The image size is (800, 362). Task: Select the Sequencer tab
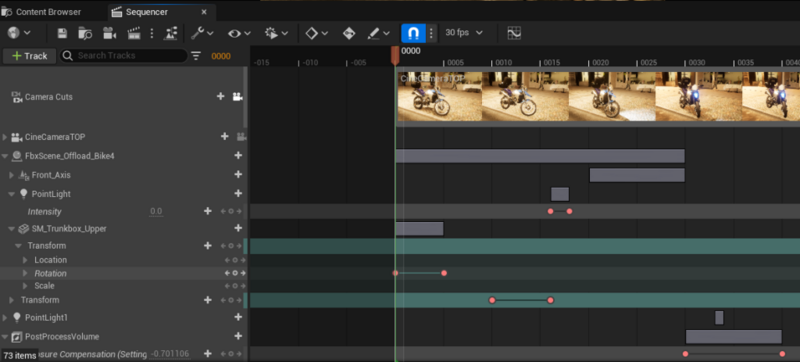click(147, 12)
